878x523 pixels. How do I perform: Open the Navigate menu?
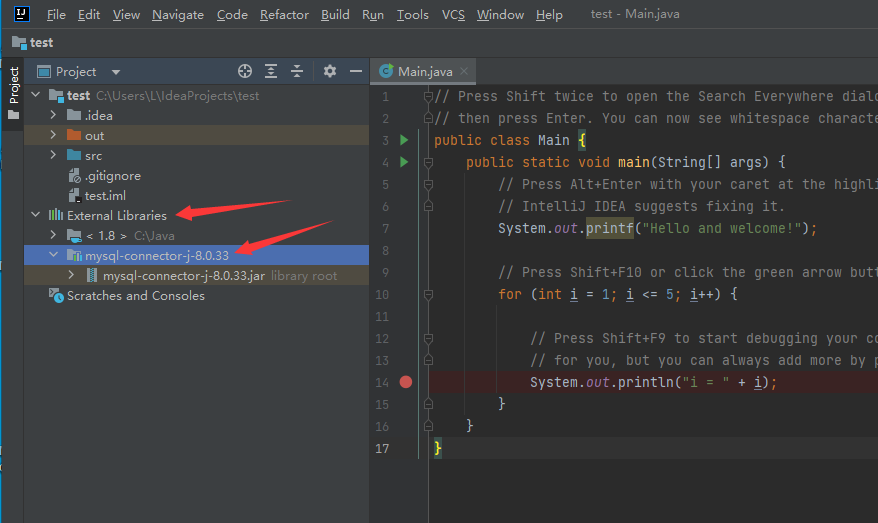(x=178, y=15)
